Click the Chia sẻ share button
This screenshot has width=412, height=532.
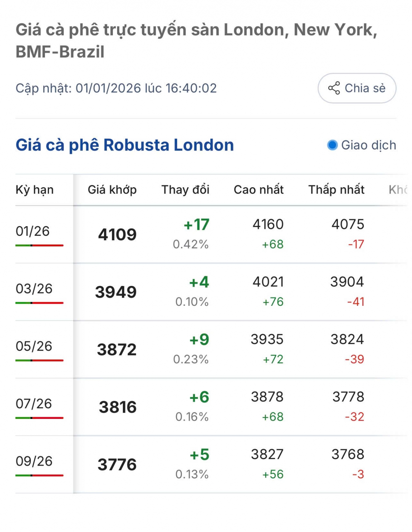[x=357, y=88]
